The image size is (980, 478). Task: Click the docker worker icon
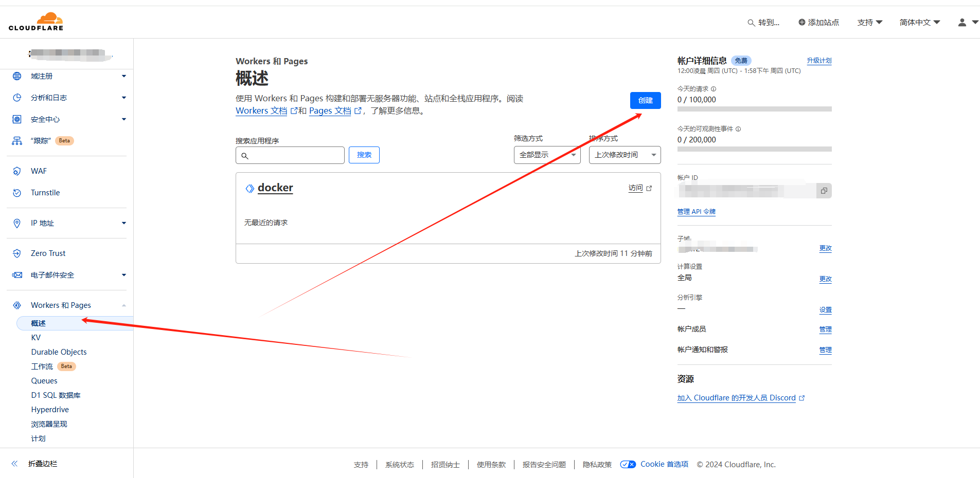250,189
